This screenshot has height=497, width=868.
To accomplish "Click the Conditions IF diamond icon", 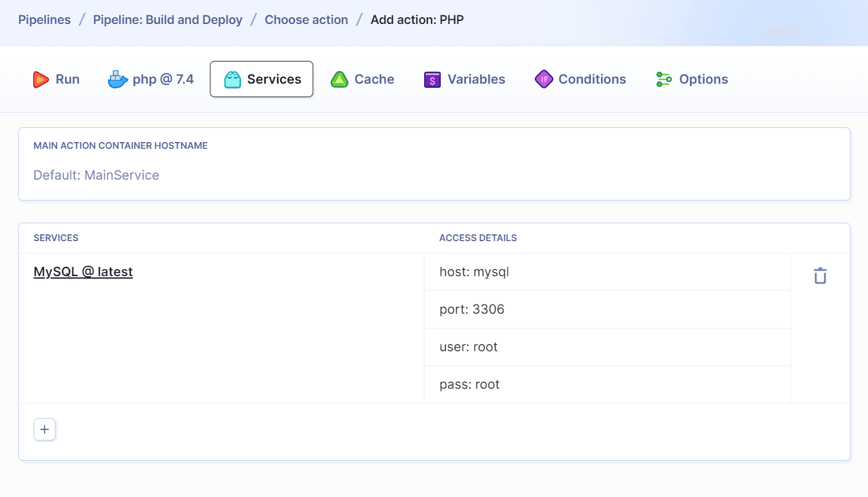I will tap(543, 79).
